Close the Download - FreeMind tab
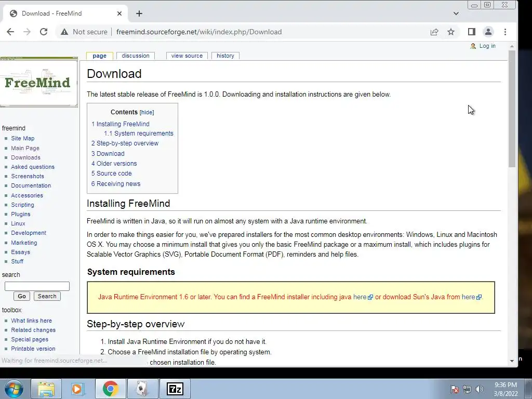The image size is (532, 399). tap(119, 14)
